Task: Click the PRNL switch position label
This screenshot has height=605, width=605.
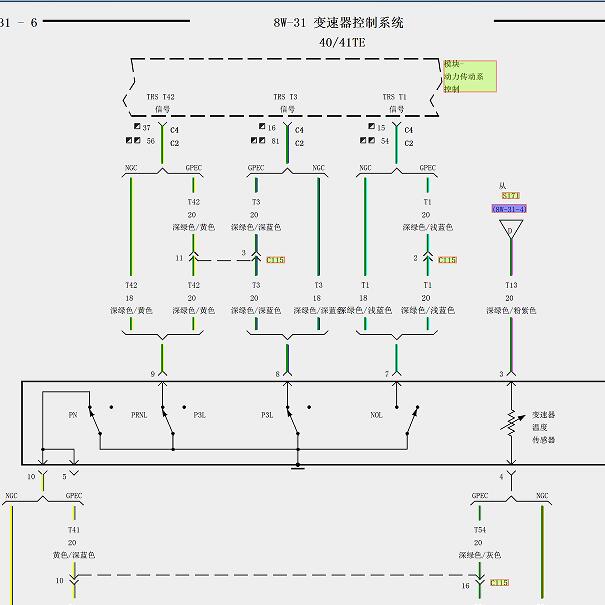Action: click(139, 415)
